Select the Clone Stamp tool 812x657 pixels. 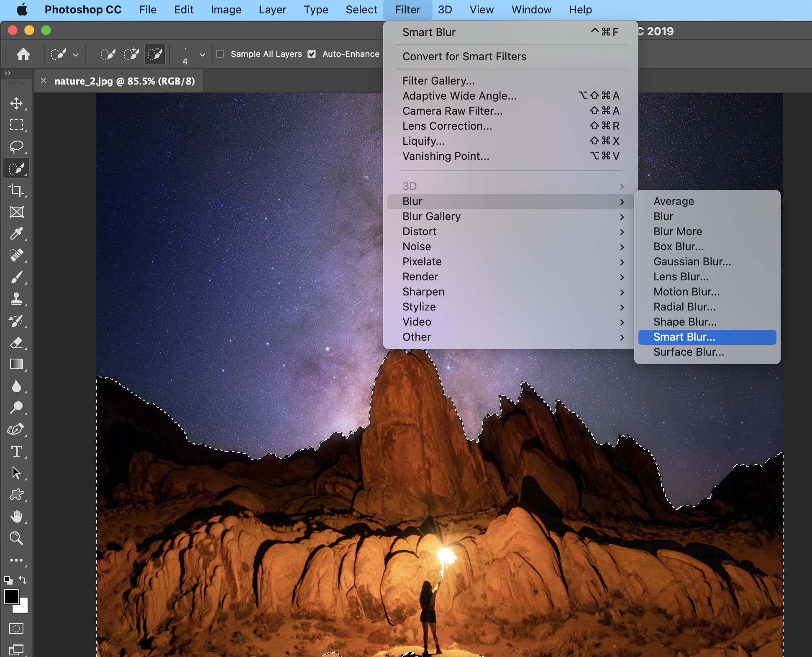pyautogui.click(x=16, y=299)
